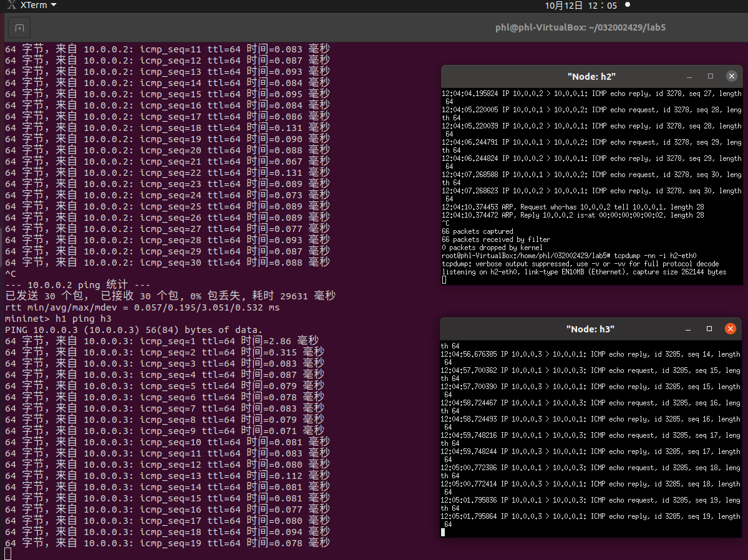Maximize the Node: h2 window
This screenshot has height=560, width=748.
tap(711, 76)
